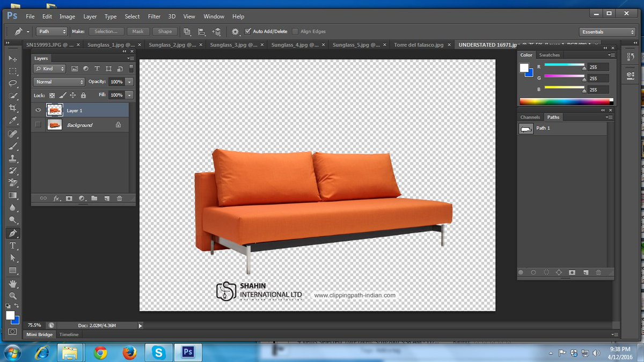Toggle layer filtering switch on
This screenshot has height=362, width=644.
[x=131, y=69]
